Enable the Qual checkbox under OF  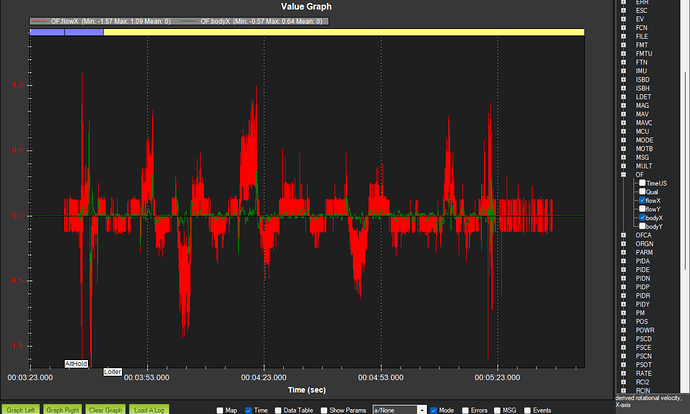pos(642,191)
